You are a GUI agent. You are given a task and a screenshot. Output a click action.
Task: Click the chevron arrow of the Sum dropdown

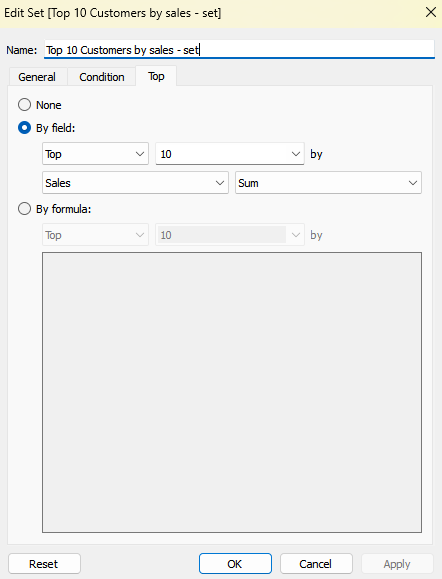tap(413, 183)
